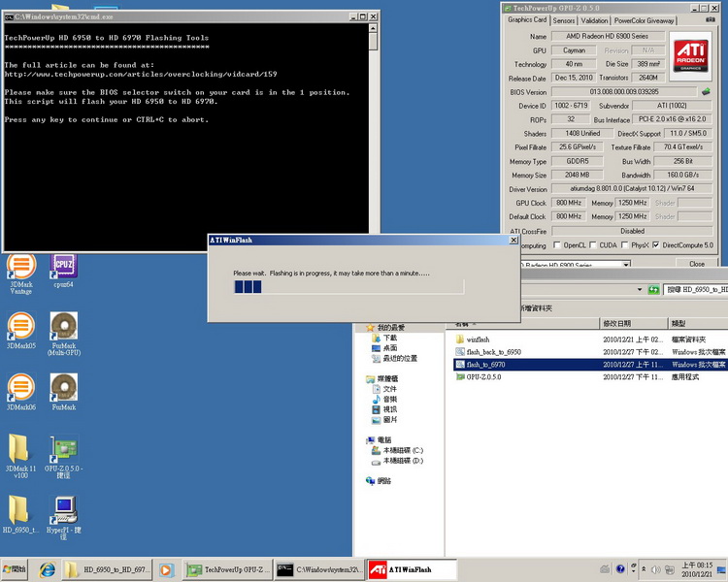The width and height of the screenshot is (728, 582).
Task: Click 新增資料夾 new folder button
Action: tap(536, 308)
